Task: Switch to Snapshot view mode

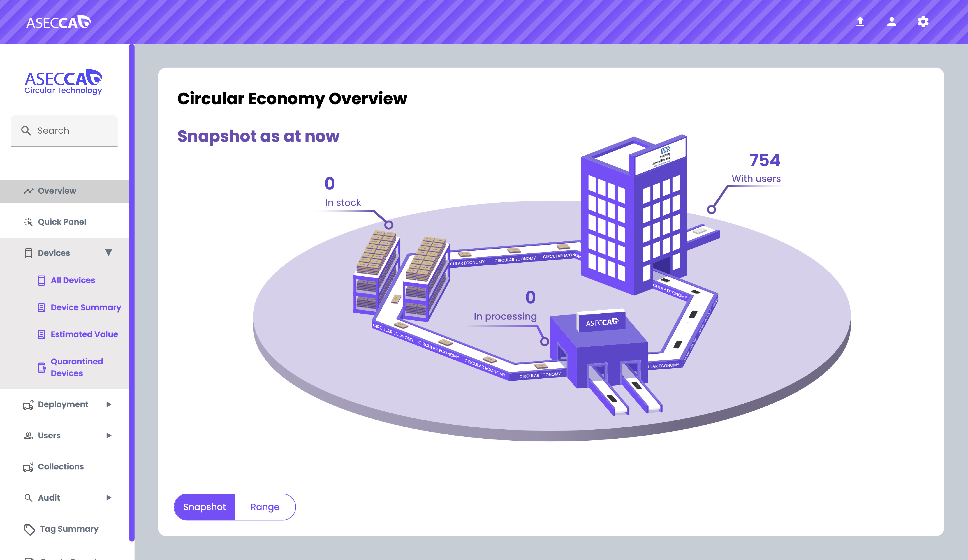Action: 204,507
